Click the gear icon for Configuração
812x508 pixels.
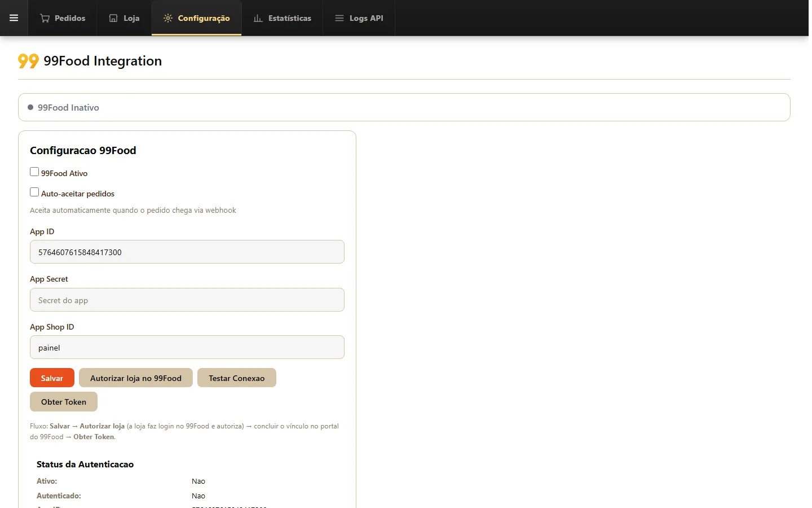tap(168, 18)
